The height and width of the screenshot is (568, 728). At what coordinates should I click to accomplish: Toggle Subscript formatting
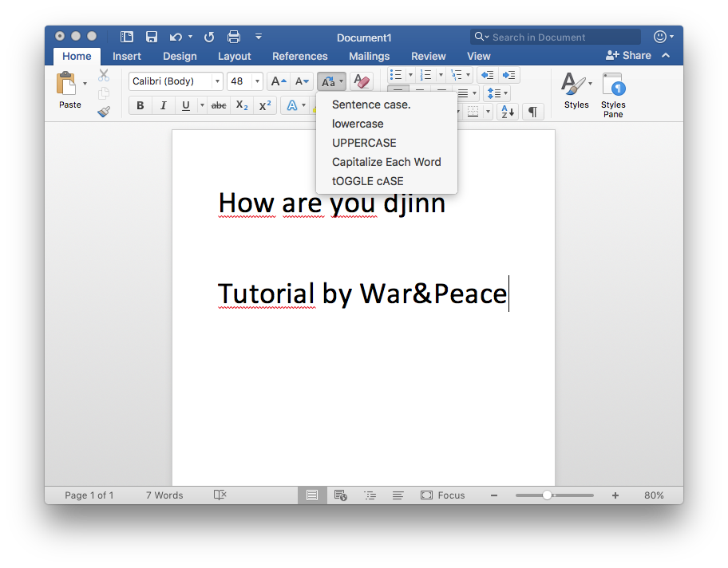(x=242, y=106)
